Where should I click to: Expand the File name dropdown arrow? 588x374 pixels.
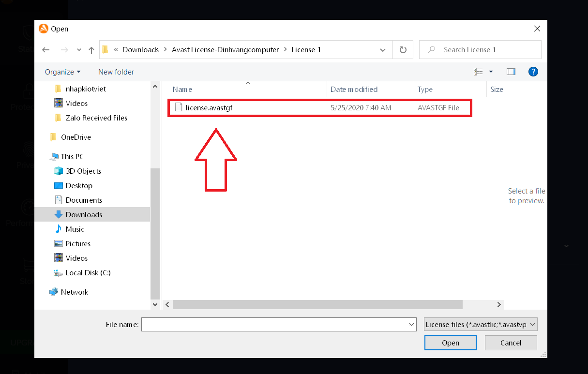pyautogui.click(x=411, y=324)
